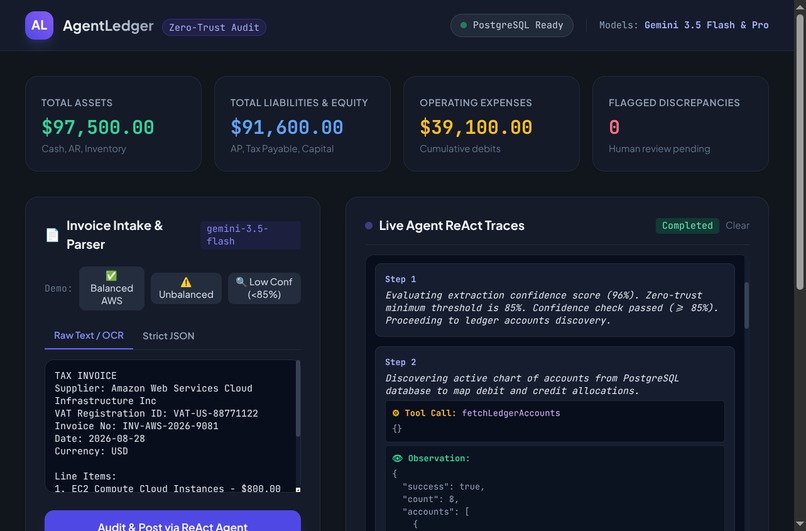
Task: Click the '"success": true,' observation line
Action: (x=443, y=486)
